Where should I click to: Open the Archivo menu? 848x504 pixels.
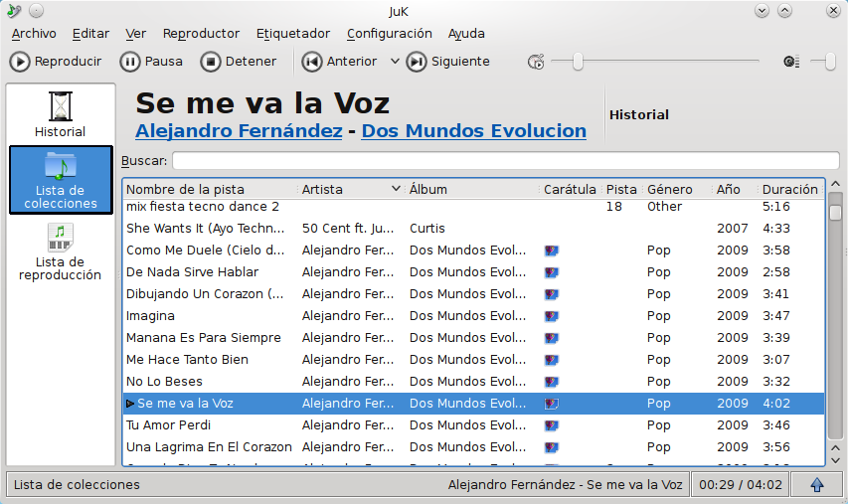[34, 34]
